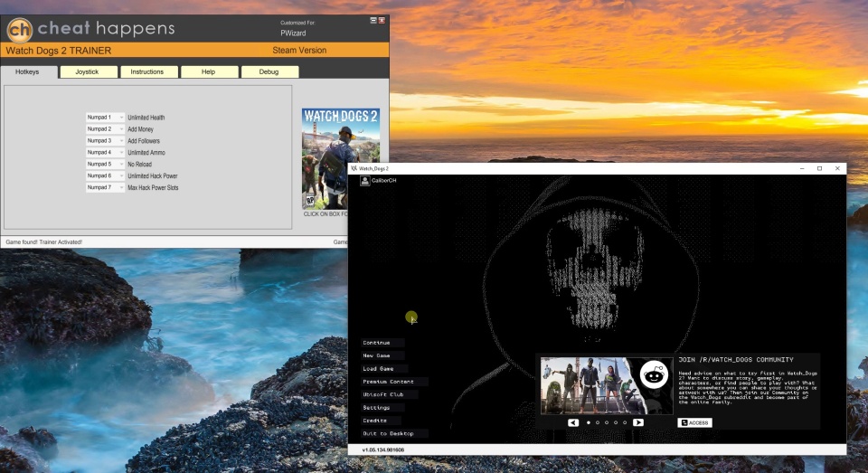This screenshot has height=473, width=868.
Task: Open Numpad 6 dropdown for Unlimited Hack Power
Action: click(x=105, y=175)
